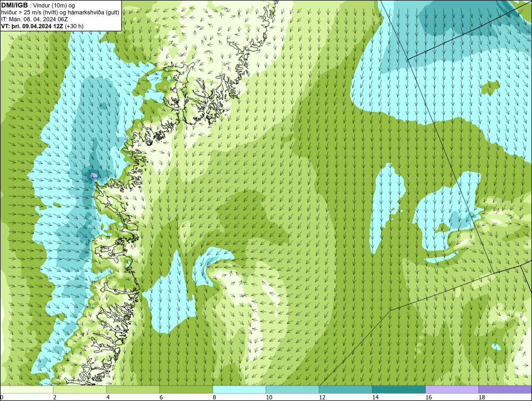Click the legend scale value '8'

coord(214,397)
